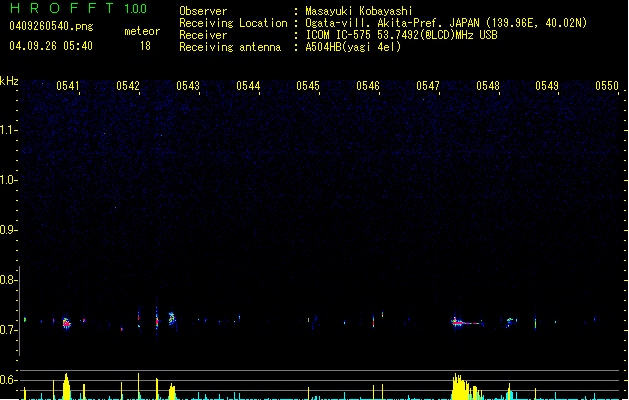Click the 1.1 kHz axis label

tap(8, 130)
